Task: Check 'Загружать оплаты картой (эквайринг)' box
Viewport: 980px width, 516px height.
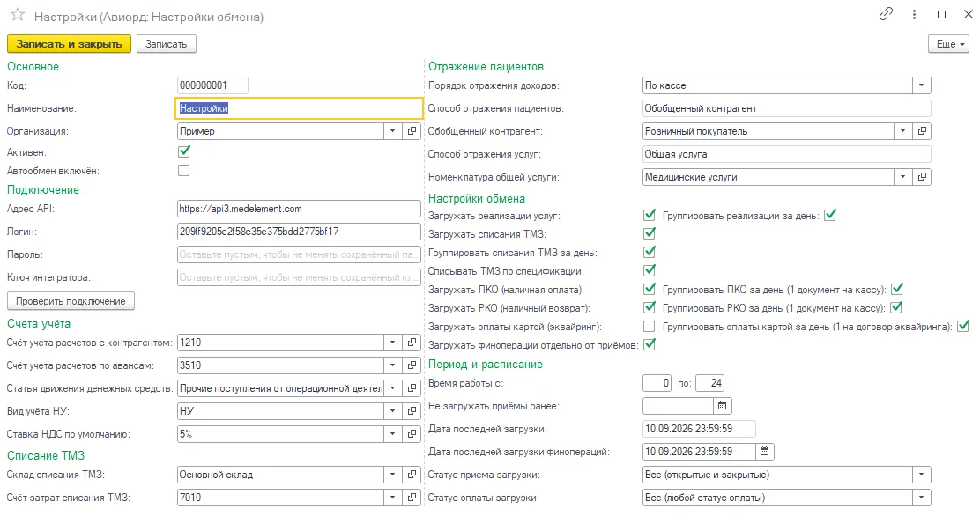Action: click(x=650, y=326)
